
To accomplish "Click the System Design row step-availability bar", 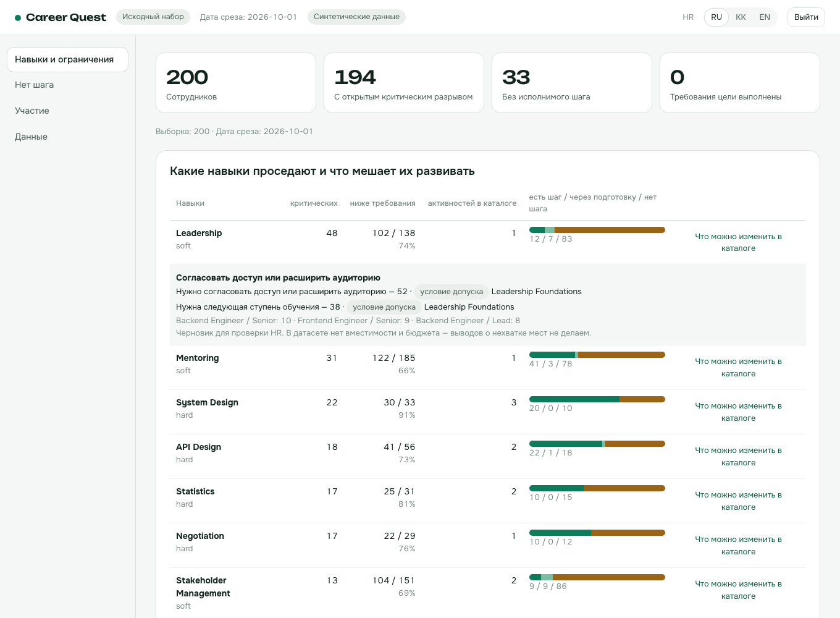I will 597,399.
